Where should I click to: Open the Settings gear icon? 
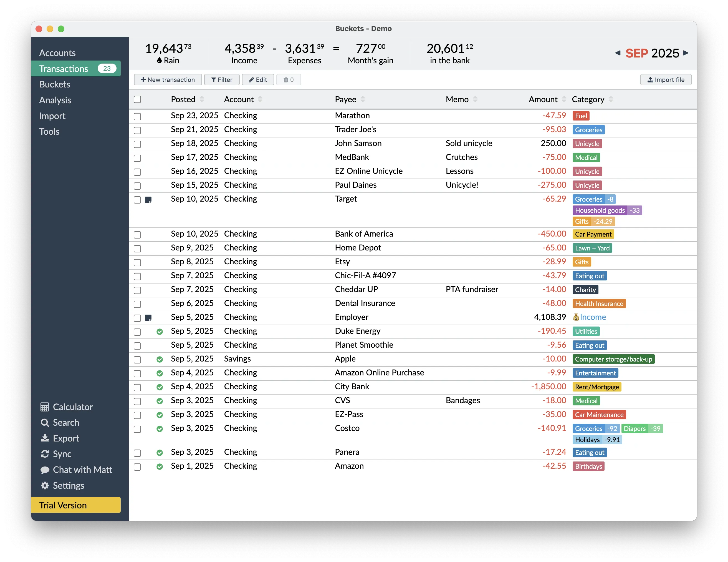coord(45,486)
